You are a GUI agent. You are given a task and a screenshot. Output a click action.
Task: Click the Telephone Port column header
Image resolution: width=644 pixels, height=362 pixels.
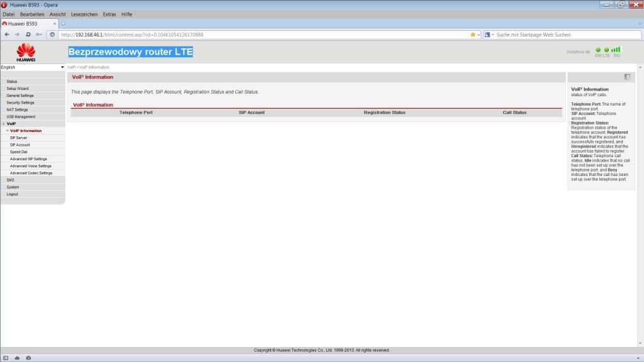(136, 112)
